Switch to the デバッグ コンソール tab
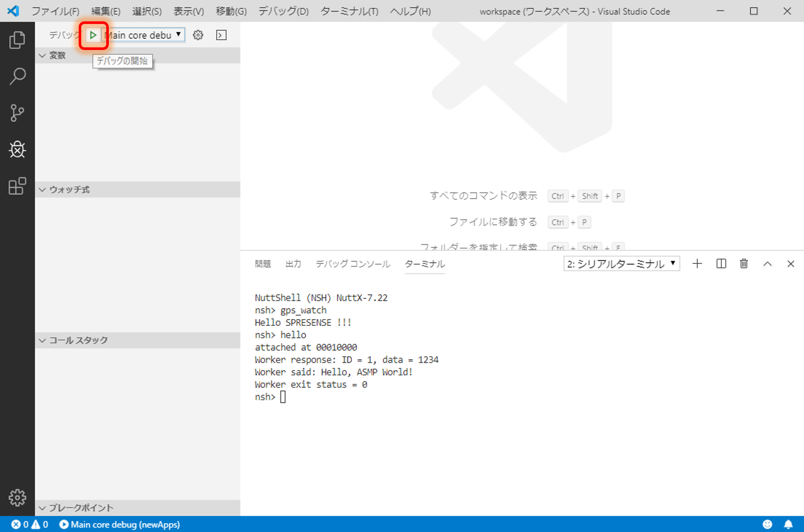 tap(353, 264)
